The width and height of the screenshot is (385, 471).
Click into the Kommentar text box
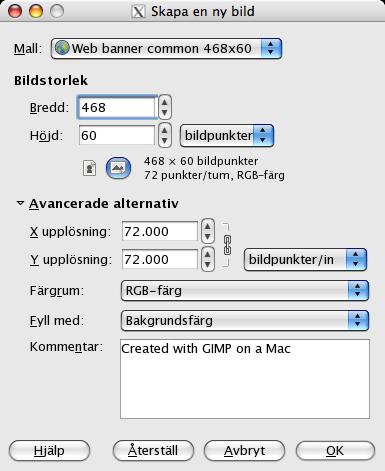(245, 379)
